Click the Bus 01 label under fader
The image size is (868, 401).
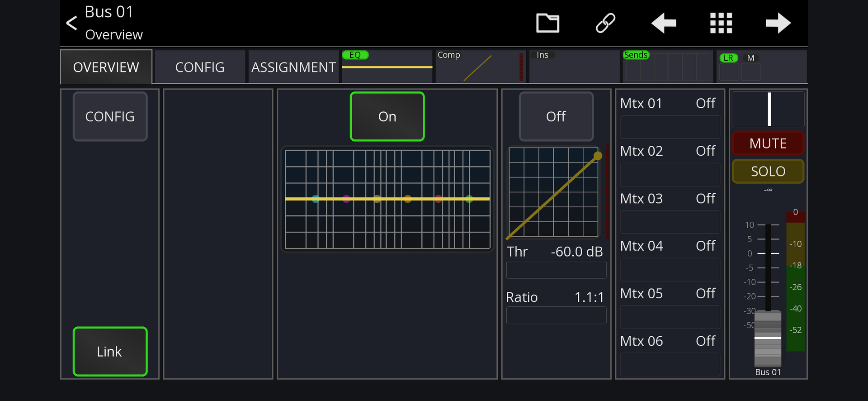click(768, 372)
